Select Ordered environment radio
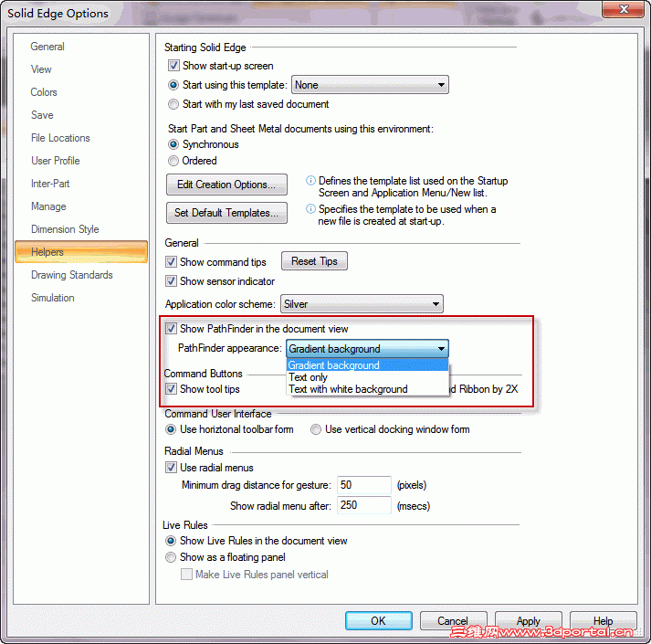 point(173,161)
